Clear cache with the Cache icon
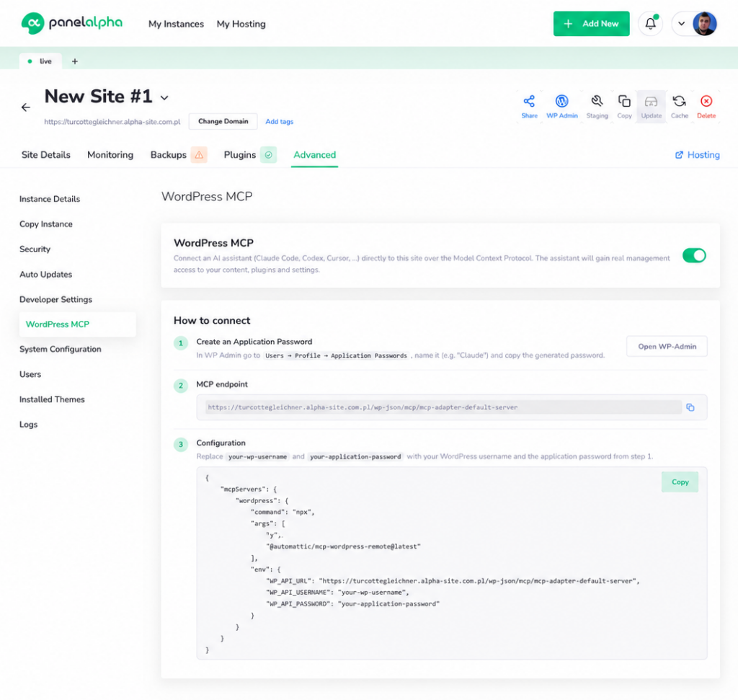Image resolution: width=738 pixels, height=700 pixels. click(679, 107)
